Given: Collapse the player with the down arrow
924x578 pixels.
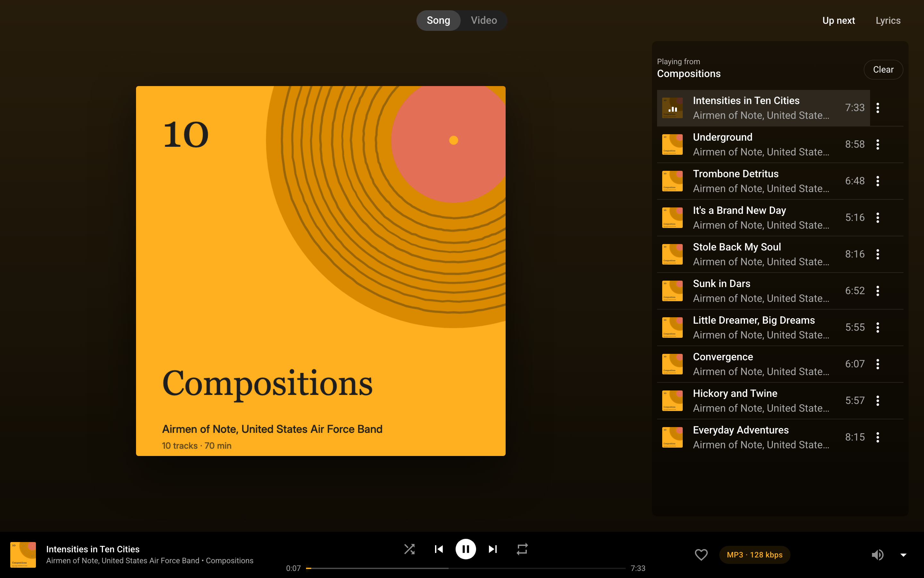Looking at the screenshot, I should coord(903,555).
